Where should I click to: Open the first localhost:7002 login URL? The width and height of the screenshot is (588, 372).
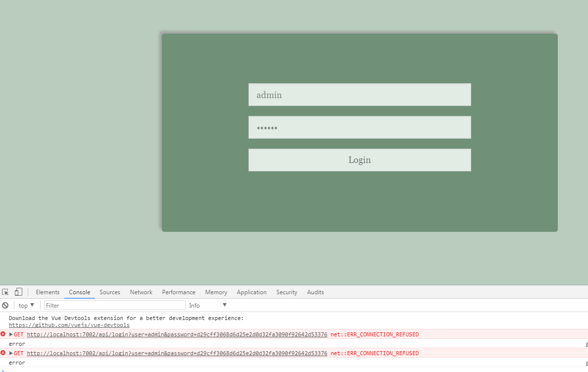[177, 334]
